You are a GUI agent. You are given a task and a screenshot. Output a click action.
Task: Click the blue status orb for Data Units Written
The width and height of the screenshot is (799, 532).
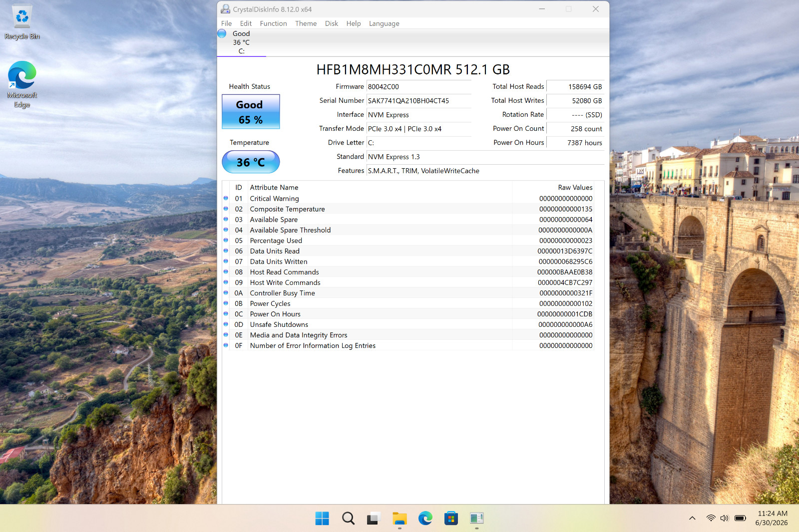(226, 261)
